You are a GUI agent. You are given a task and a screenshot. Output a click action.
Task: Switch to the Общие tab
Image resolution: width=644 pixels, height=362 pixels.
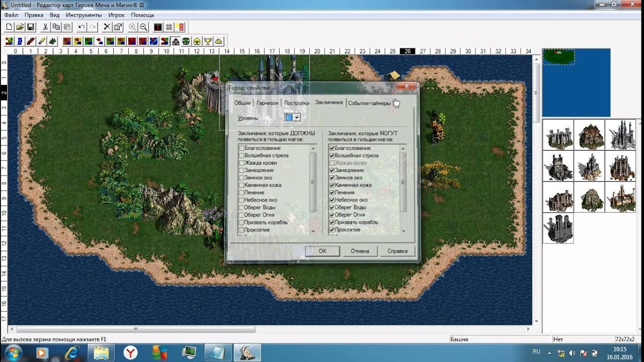tap(243, 103)
